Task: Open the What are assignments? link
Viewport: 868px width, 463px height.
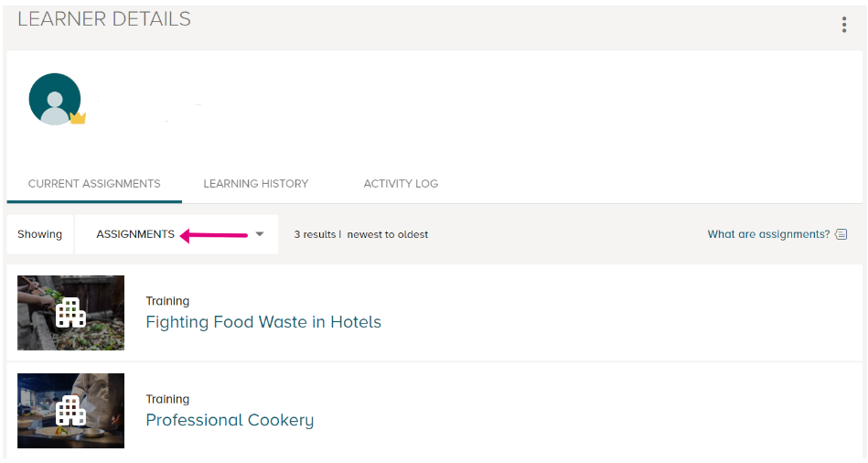Action: click(x=768, y=234)
